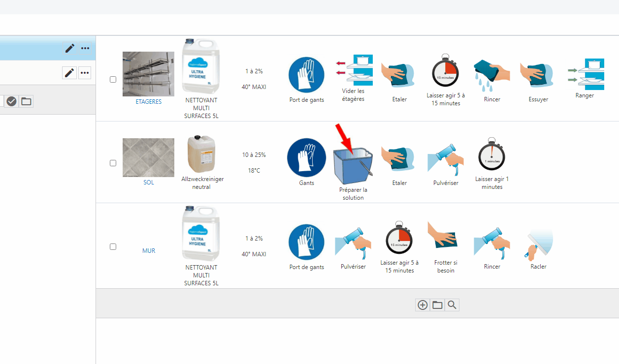Select the 'Vider les étagères' step icon
The image size is (619, 364).
pos(353,70)
